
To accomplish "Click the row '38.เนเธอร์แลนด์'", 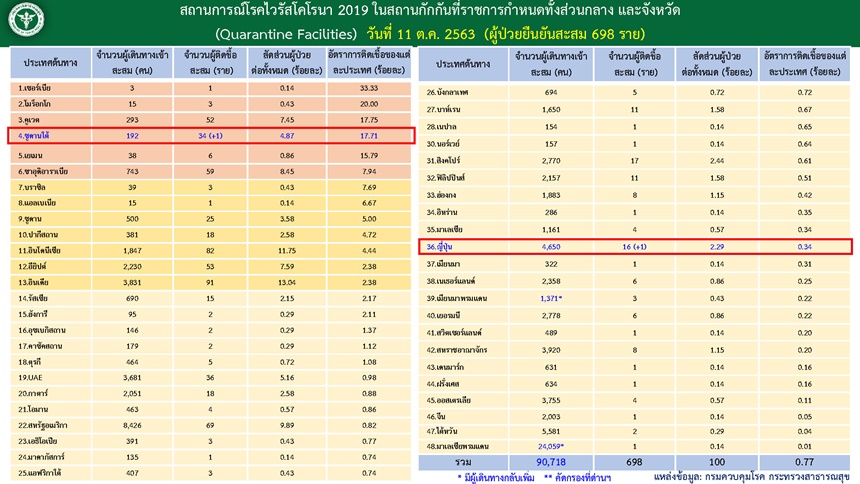I will coord(634,281).
